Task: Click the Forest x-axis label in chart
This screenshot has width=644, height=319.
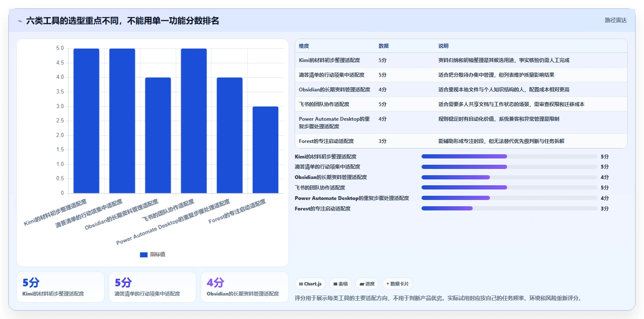Action: click(x=237, y=212)
